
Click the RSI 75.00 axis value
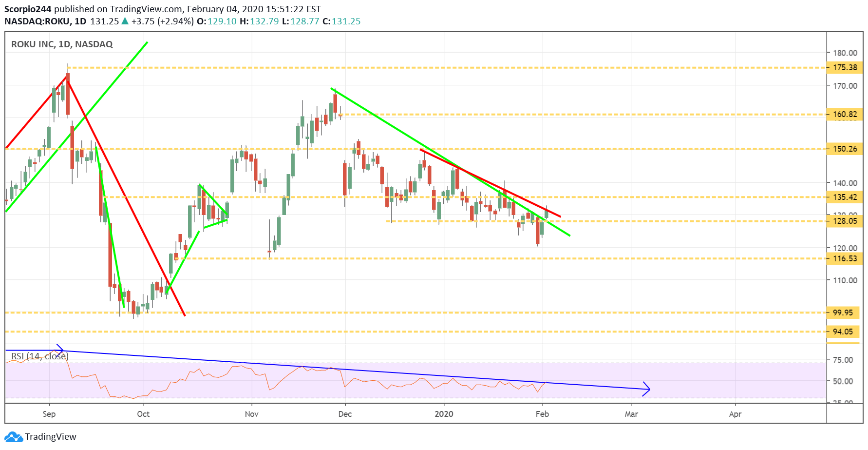pyautogui.click(x=843, y=360)
